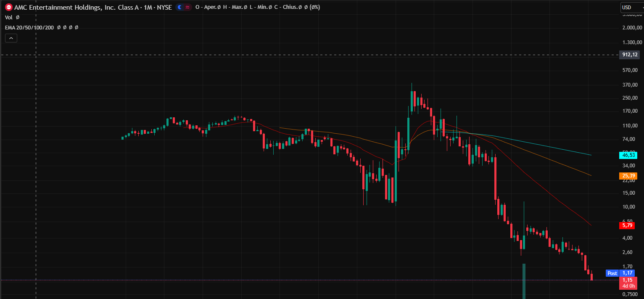Click the cyan 46,53 EMA price label
The width and height of the screenshot is (644, 299).
[629, 155]
